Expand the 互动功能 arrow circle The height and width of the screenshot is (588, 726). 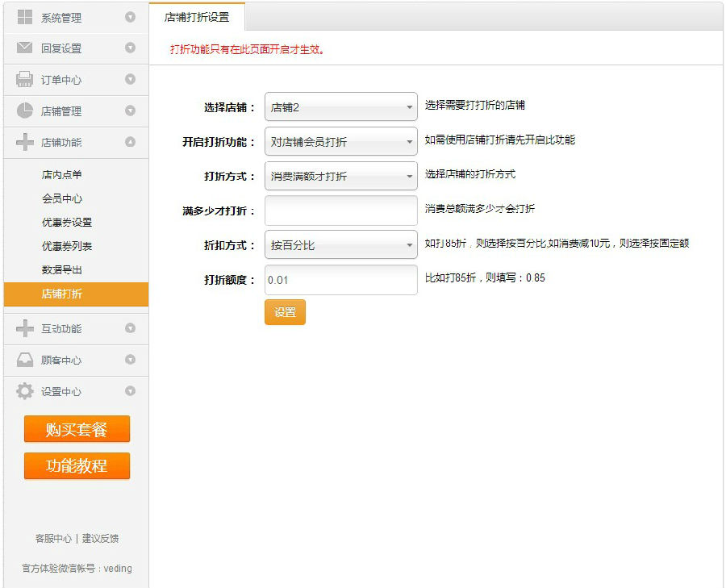[130, 328]
